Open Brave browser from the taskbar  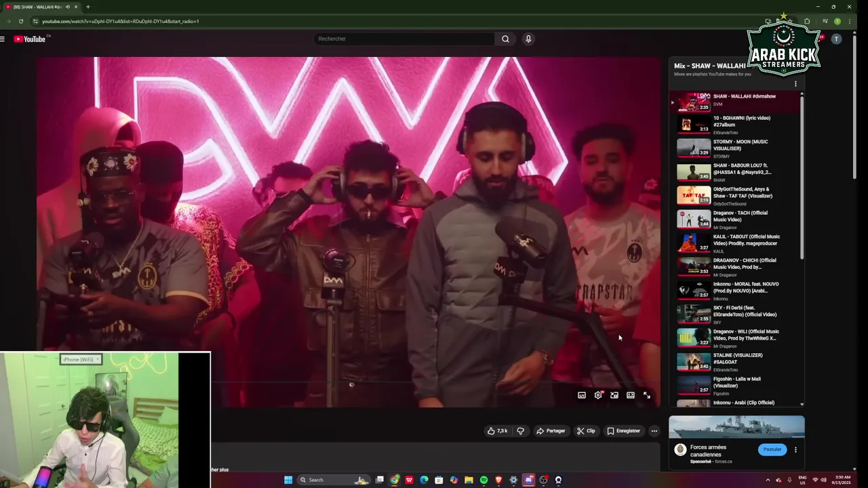coord(498,480)
